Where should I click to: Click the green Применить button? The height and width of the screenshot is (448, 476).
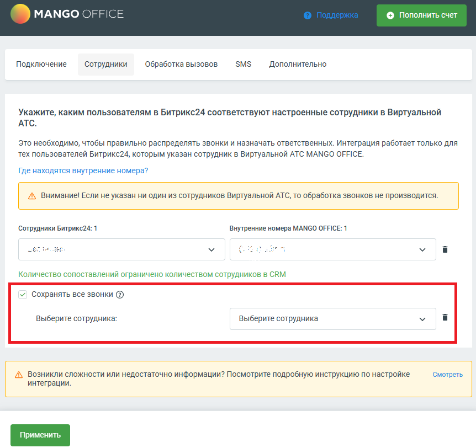click(40, 435)
